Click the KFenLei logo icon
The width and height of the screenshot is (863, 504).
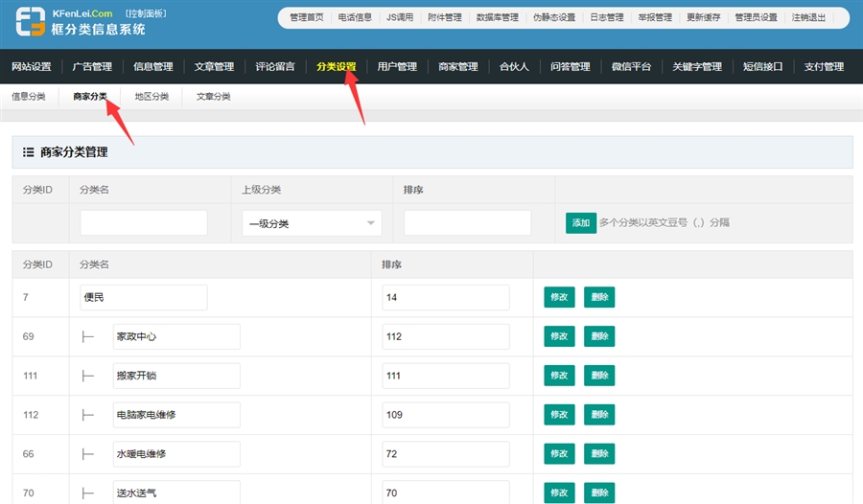click(x=29, y=23)
